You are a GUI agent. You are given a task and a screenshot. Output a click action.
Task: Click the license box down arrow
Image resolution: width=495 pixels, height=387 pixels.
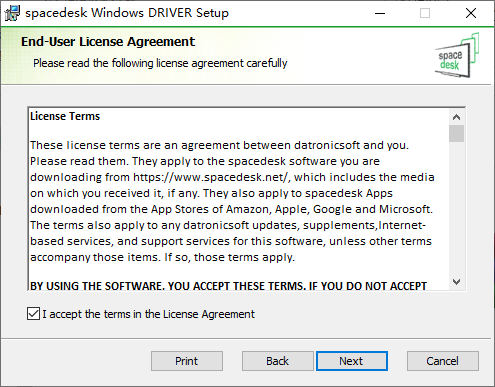click(456, 282)
